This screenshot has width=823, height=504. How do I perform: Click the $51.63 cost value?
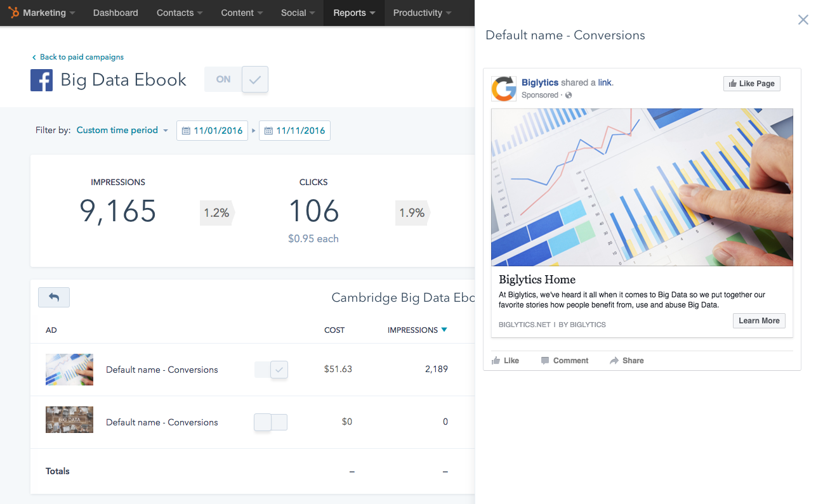pyautogui.click(x=338, y=369)
